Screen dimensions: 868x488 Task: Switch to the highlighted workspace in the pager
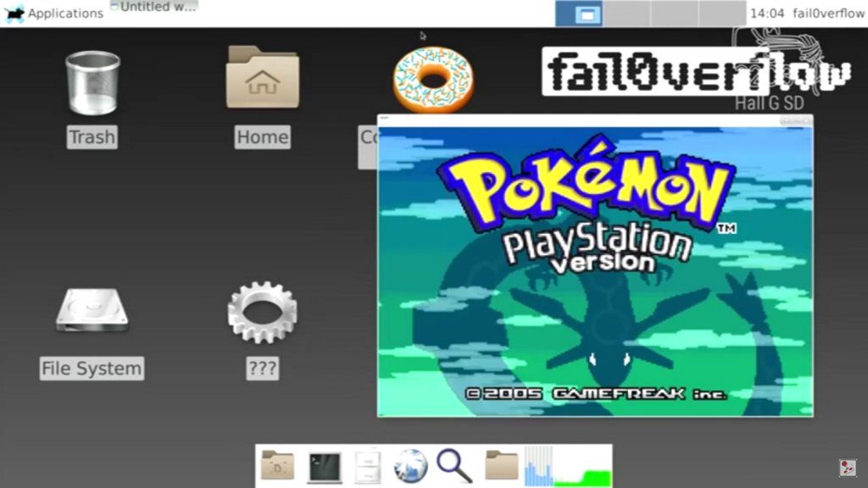(578, 11)
